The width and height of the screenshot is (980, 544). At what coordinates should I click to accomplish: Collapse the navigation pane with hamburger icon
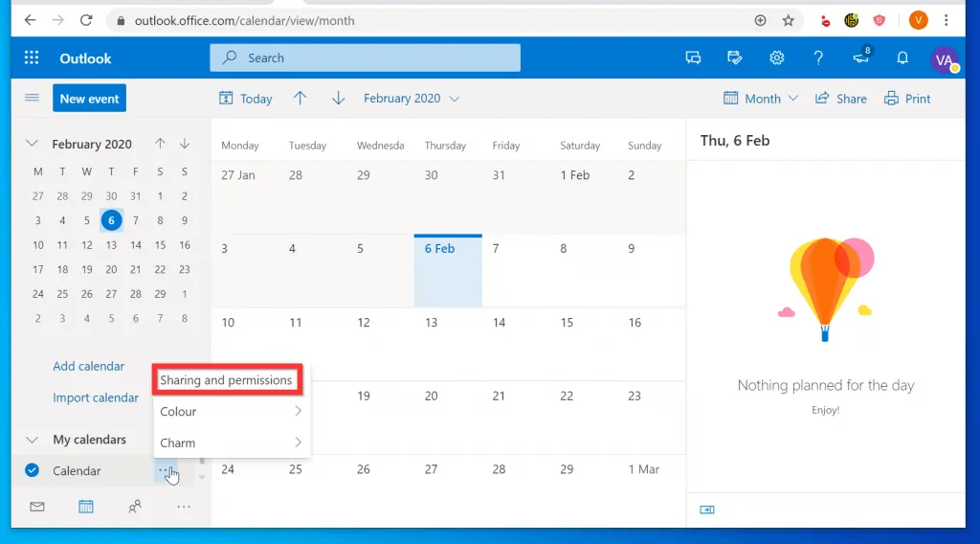[x=32, y=98]
